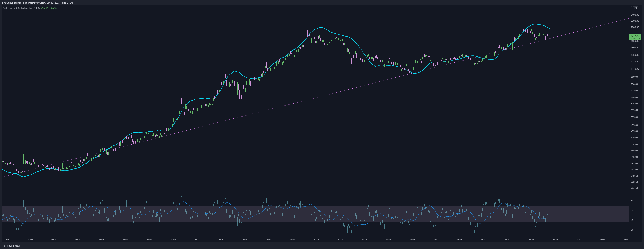The width and height of the screenshot is (644, 249).
Task: Click the 2014 label on time axis
Action: [364, 240]
